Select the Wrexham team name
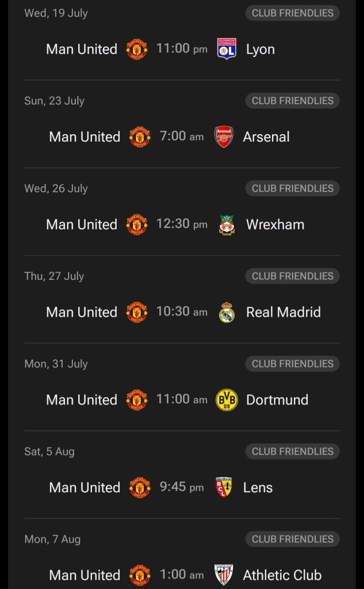364x589 pixels. point(275,225)
